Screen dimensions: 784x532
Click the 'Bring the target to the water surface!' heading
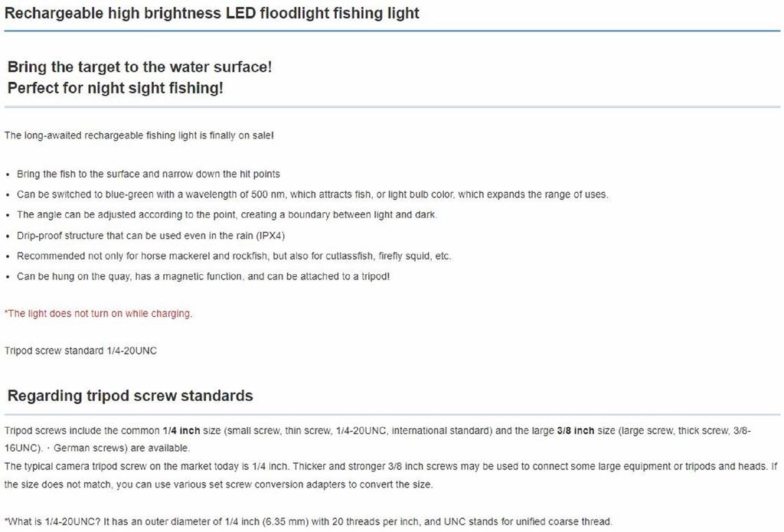point(139,67)
